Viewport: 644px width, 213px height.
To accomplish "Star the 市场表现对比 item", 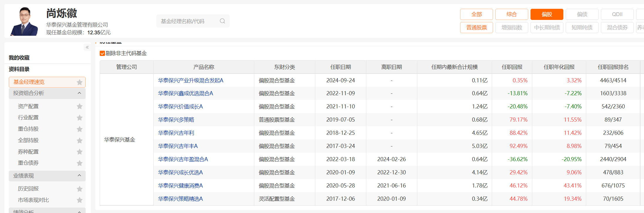I will [79, 200].
